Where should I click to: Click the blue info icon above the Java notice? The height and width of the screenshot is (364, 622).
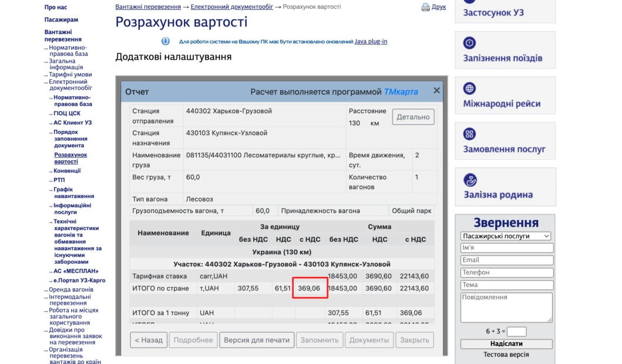point(166,41)
